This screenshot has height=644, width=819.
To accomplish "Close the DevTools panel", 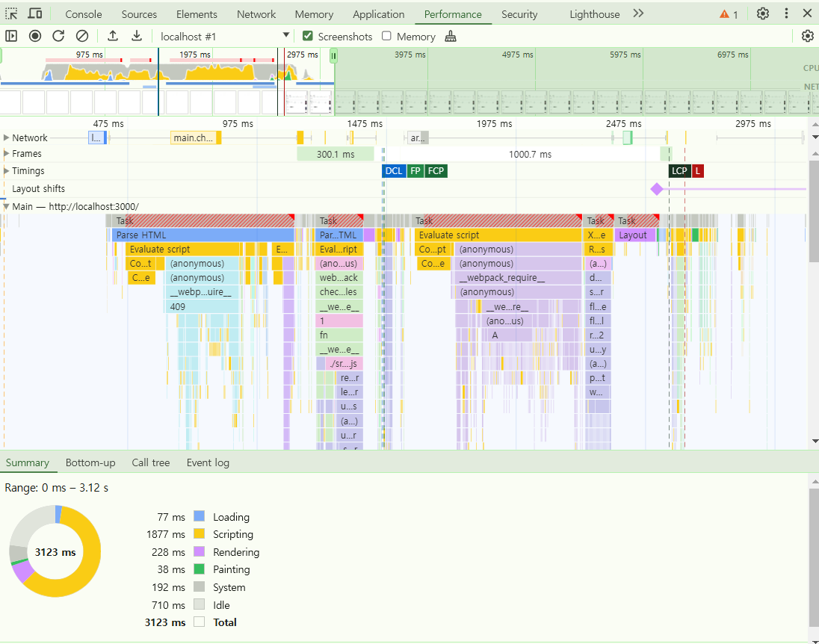I will pos(807,13).
